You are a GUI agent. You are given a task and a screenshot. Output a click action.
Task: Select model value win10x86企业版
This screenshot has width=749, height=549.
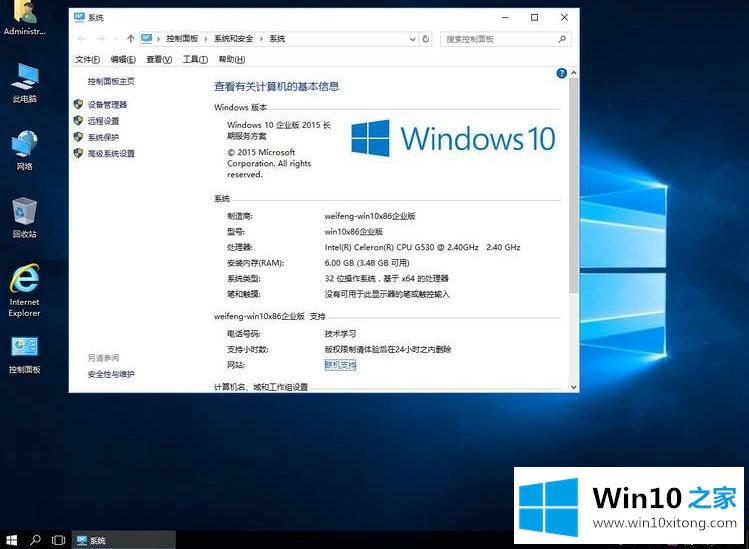point(353,232)
